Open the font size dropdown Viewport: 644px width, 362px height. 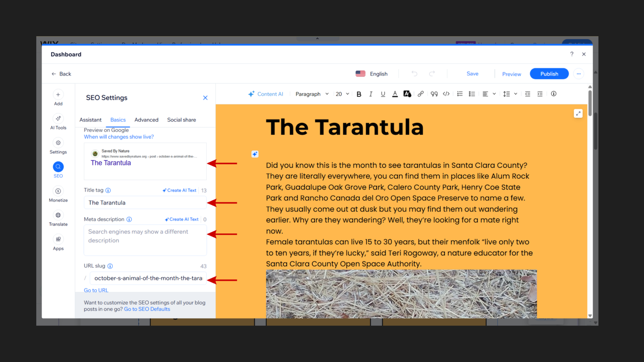click(x=342, y=94)
